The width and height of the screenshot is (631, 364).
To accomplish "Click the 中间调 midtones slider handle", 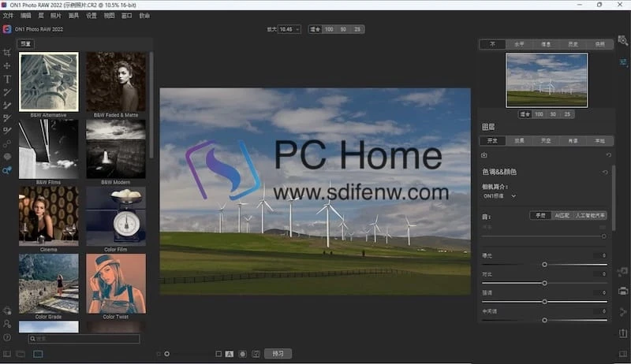I will 544,320.
